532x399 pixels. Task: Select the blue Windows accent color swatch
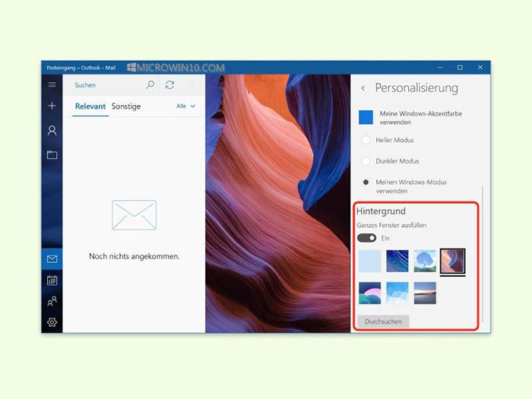click(366, 117)
